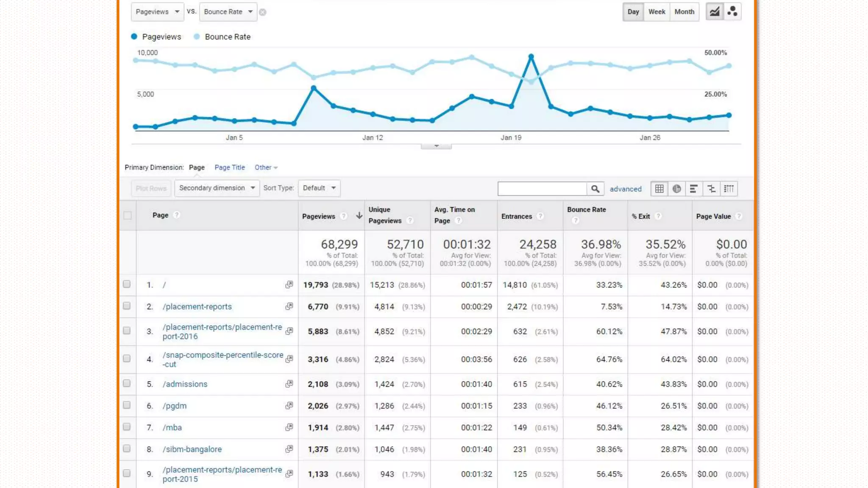Switch to line chart view icon

tap(715, 12)
